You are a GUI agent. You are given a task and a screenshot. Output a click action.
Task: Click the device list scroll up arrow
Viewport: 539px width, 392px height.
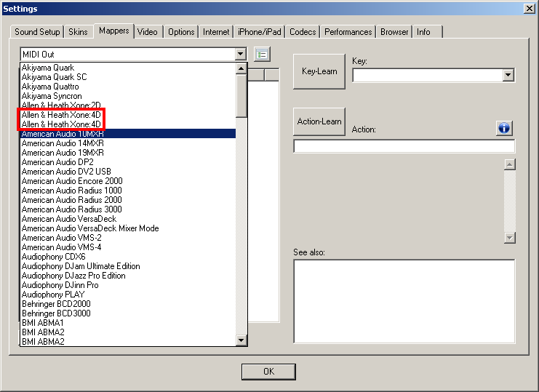(x=241, y=68)
